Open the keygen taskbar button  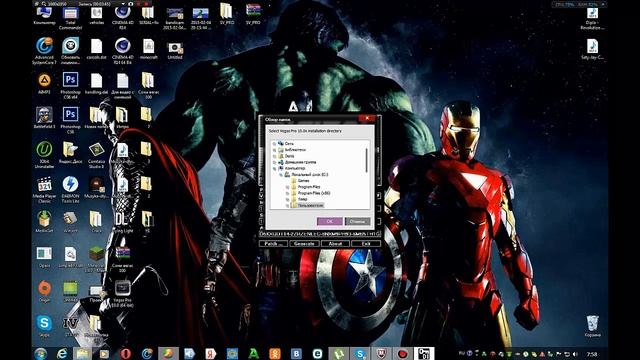tap(424, 353)
